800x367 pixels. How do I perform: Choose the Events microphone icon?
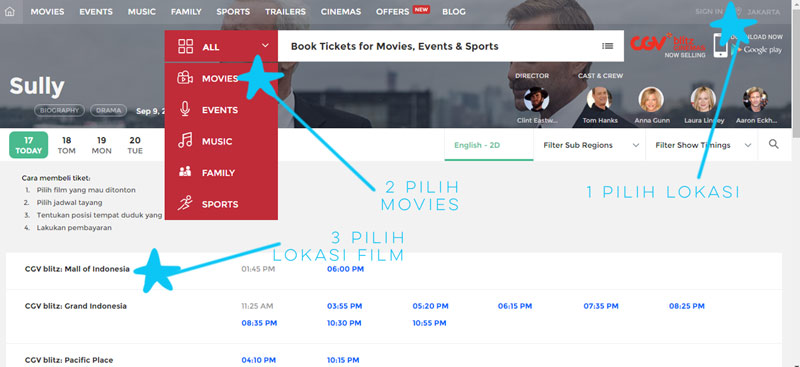[x=185, y=110]
